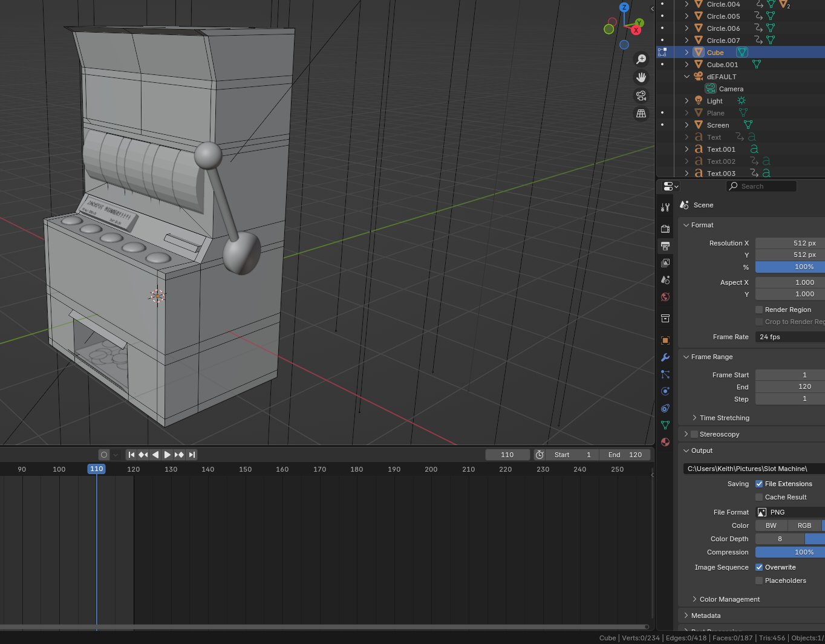
Task: Expand the Time Stretching subpanel
Action: (x=694, y=418)
